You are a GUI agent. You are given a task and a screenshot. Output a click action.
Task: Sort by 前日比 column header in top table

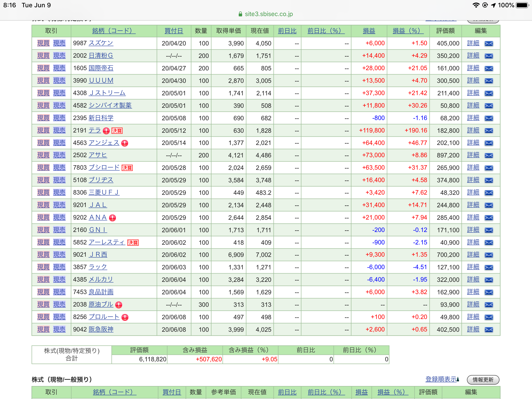point(287,31)
